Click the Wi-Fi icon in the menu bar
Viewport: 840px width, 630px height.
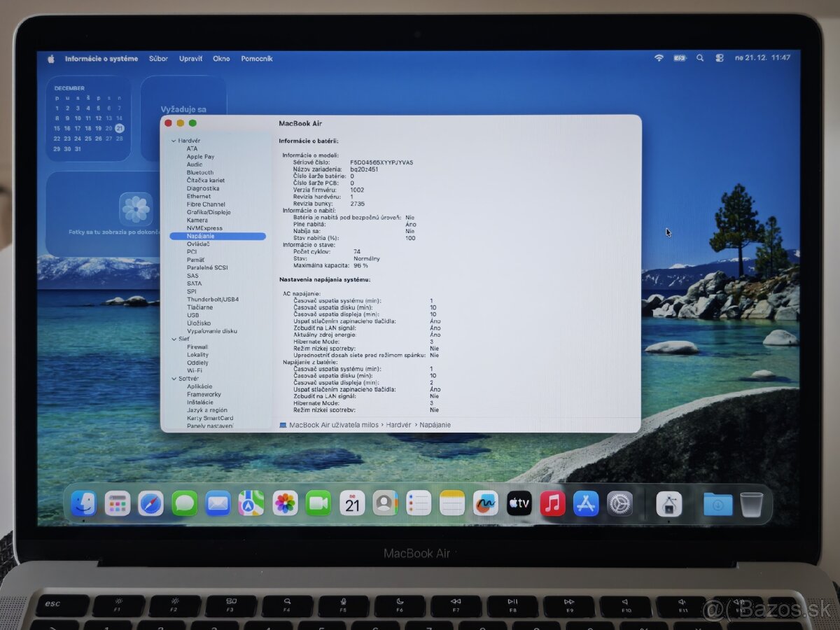658,58
